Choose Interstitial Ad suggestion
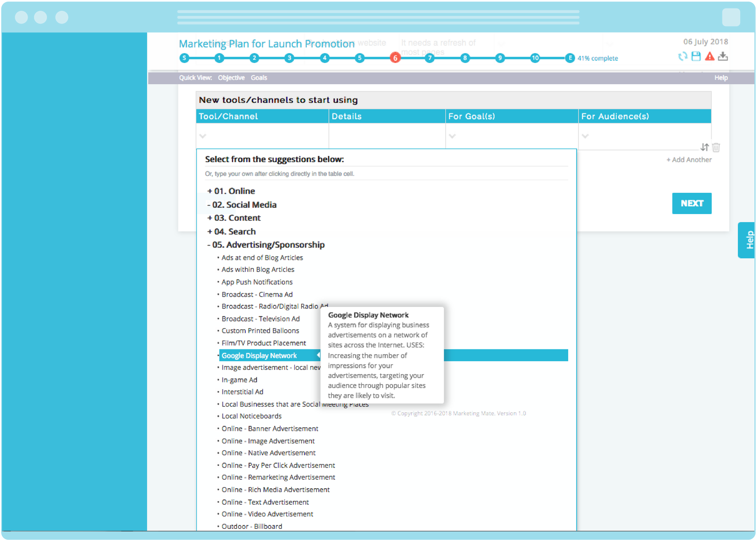This screenshot has height=543, width=756. point(243,392)
